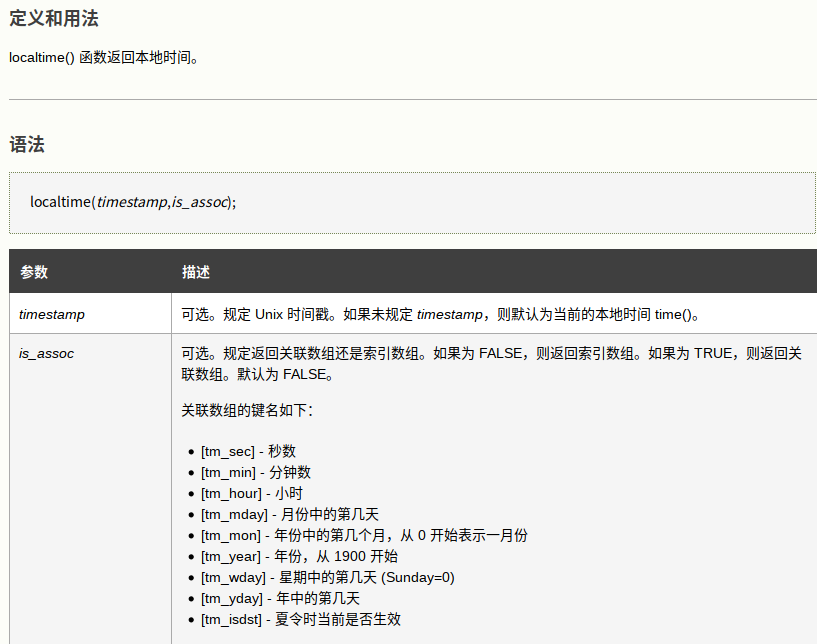Click the [tm_mday] list item

[289, 514]
